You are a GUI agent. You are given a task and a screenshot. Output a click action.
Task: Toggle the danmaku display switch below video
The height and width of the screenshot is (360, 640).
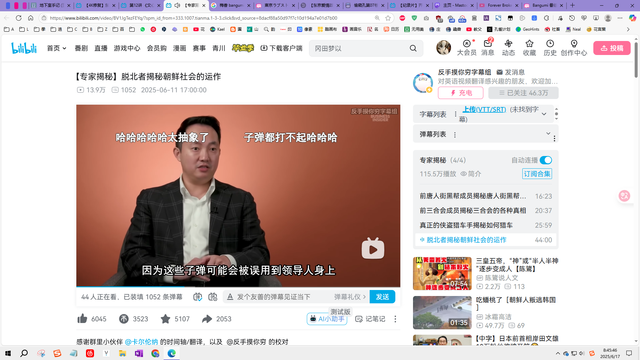[197, 297]
